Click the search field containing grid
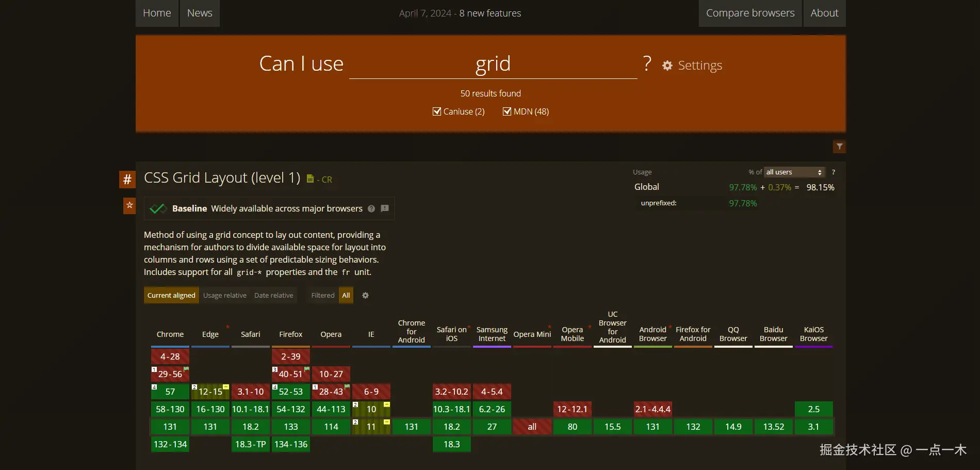The image size is (980, 470). 493,64
